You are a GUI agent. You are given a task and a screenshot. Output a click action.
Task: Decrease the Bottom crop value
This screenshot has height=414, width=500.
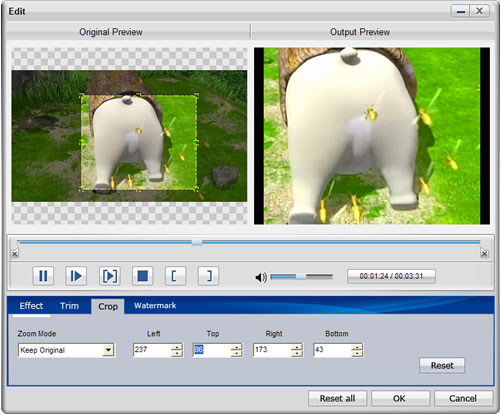(357, 354)
